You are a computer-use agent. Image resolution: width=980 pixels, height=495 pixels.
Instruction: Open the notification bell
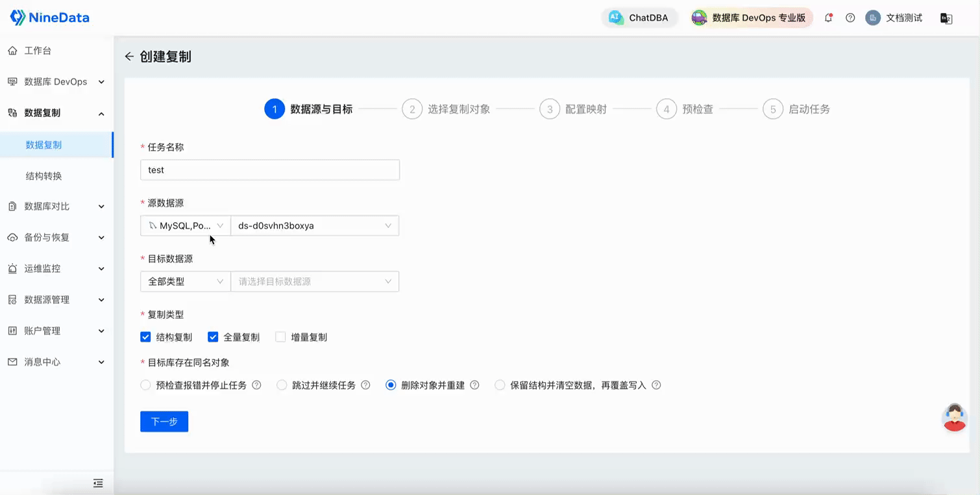pyautogui.click(x=828, y=18)
